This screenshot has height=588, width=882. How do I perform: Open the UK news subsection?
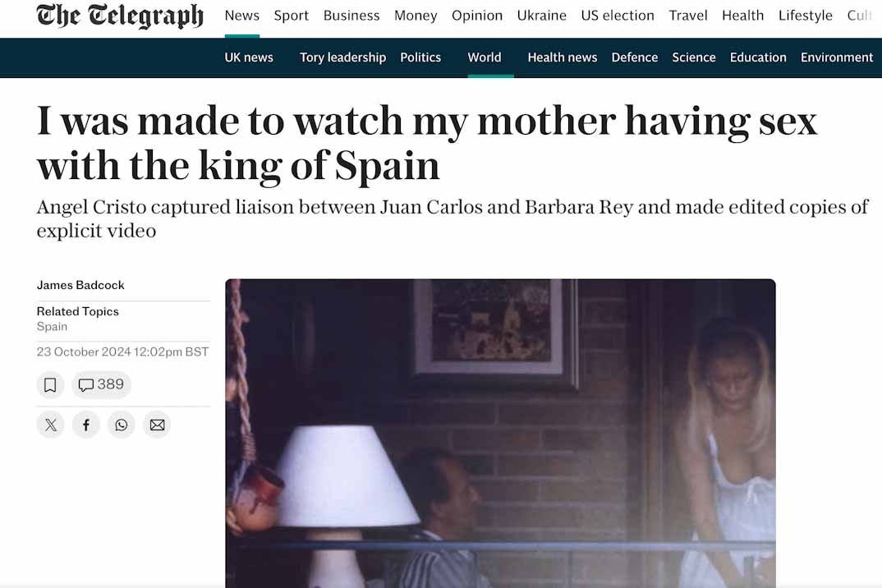tap(249, 57)
